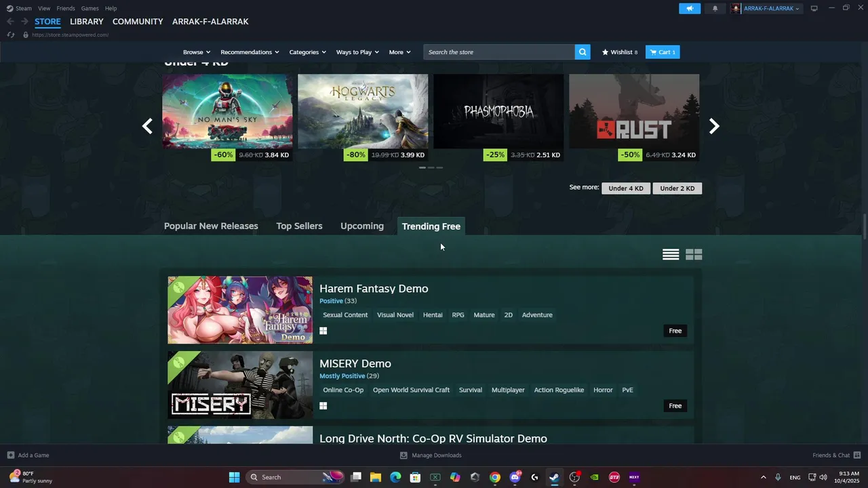
Task: Open Discord from the taskbar
Action: 515,477
